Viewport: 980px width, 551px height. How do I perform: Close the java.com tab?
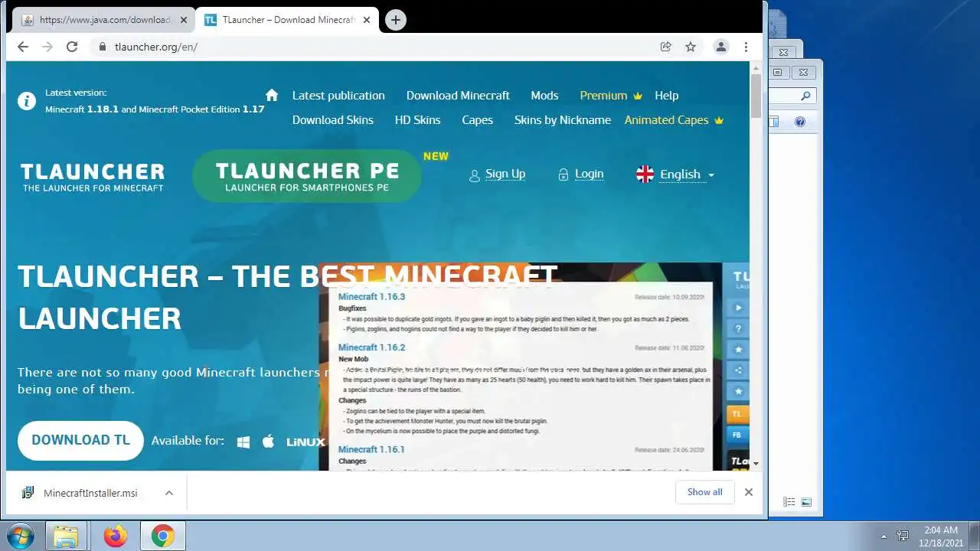[183, 20]
